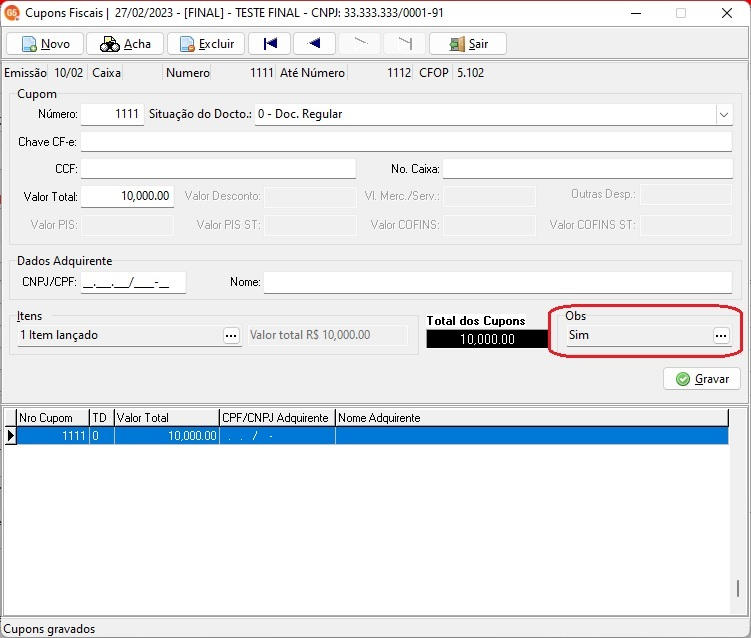Click TD column header

pos(102,418)
